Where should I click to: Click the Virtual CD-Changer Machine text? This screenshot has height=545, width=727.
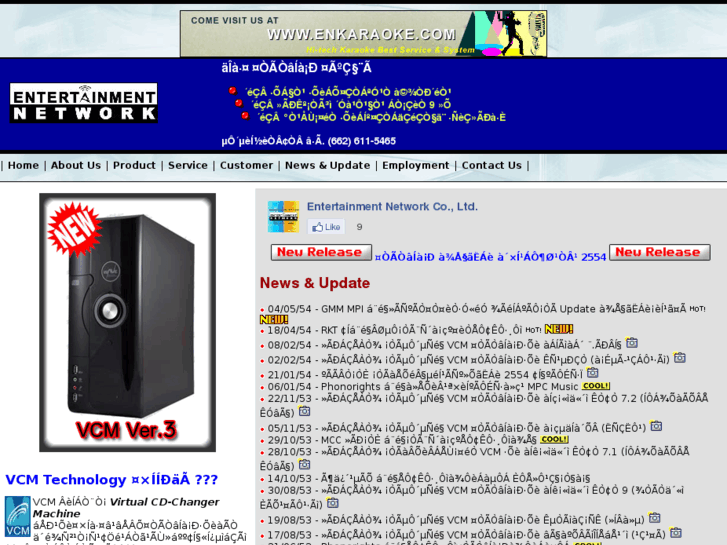click(x=126, y=507)
